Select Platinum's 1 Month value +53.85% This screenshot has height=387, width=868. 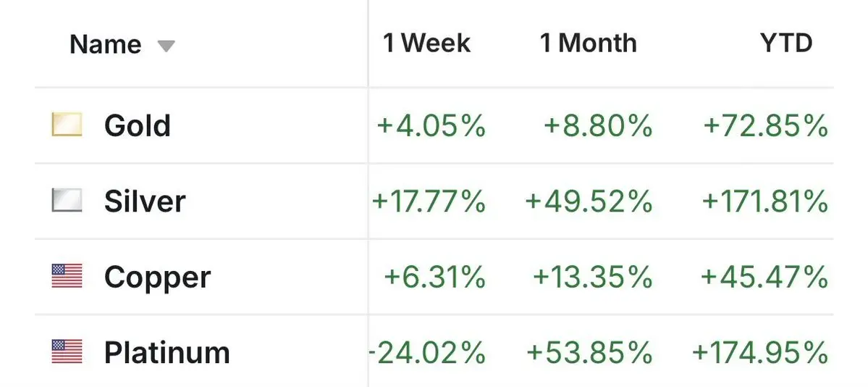tap(589, 354)
